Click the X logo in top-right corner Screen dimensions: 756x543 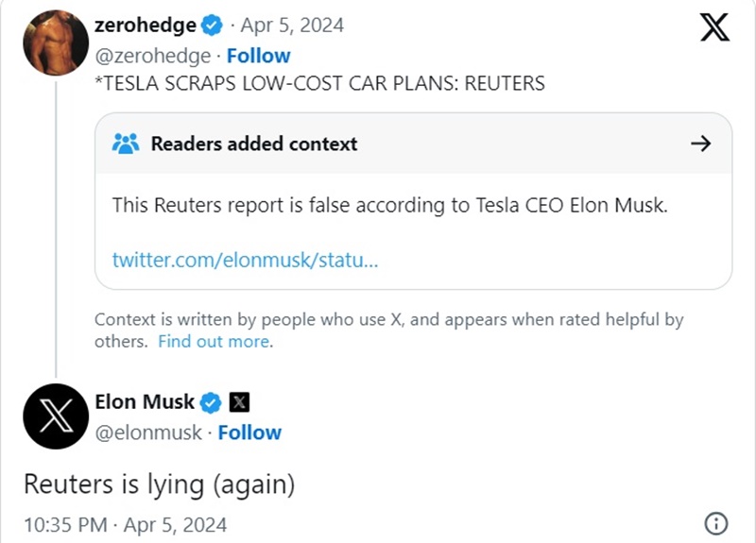click(714, 27)
